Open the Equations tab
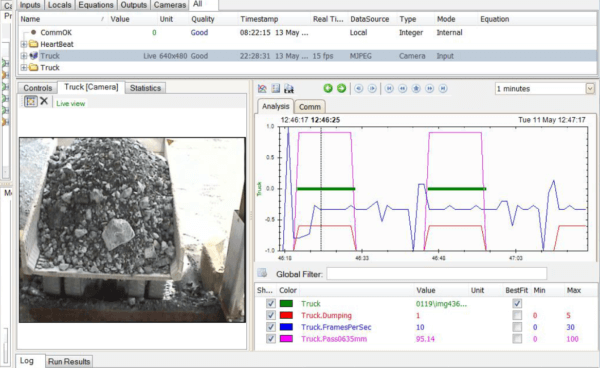Viewport: 600px width, 368px height. (x=96, y=5)
